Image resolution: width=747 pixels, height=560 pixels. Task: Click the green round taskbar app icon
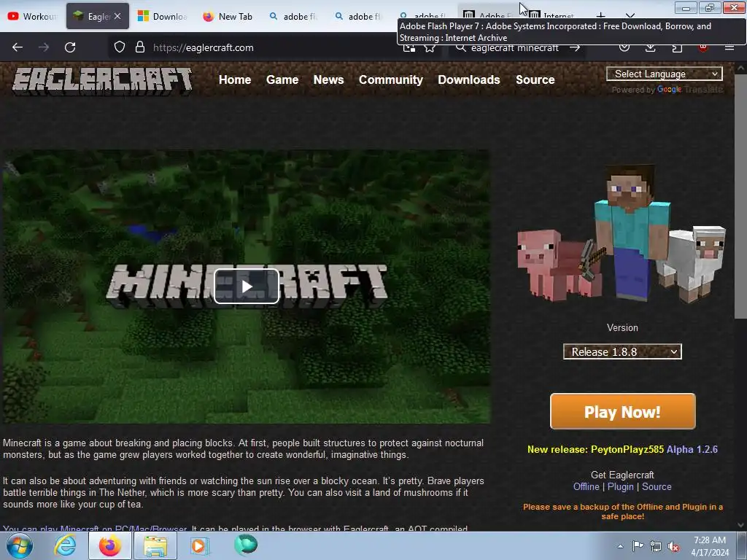tap(246, 545)
